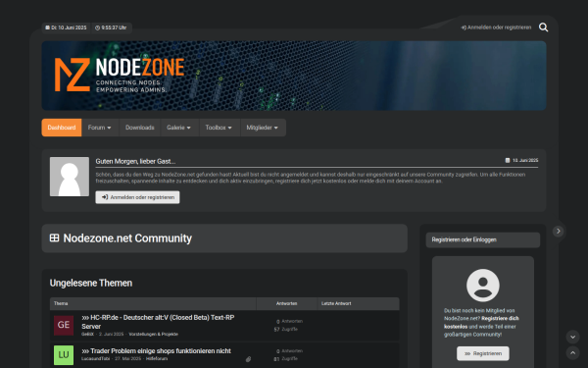Click Anmelden oder registrieren button in welcome box

[x=137, y=197]
